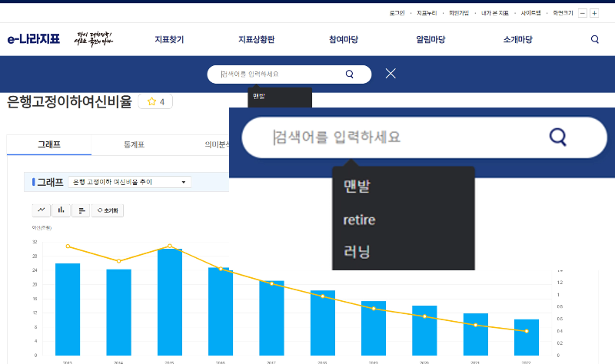
Task: Close the search bar with the X icon
Action: 391,74
